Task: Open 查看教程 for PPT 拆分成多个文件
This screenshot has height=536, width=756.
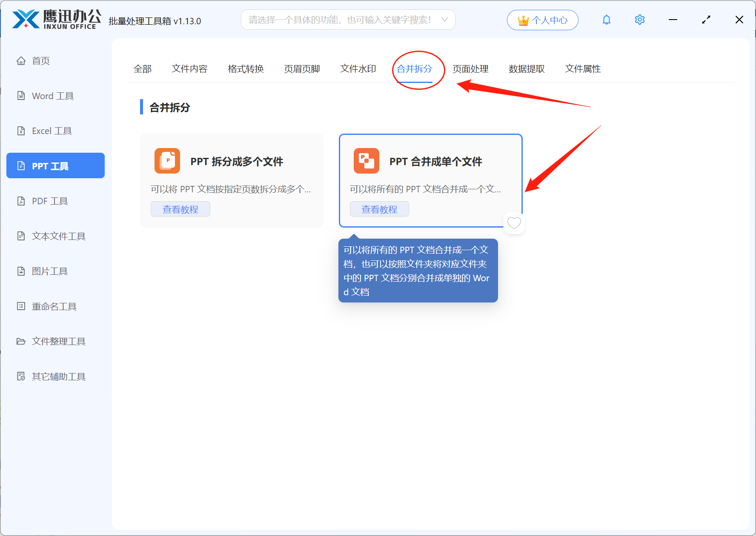Action: [180, 209]
